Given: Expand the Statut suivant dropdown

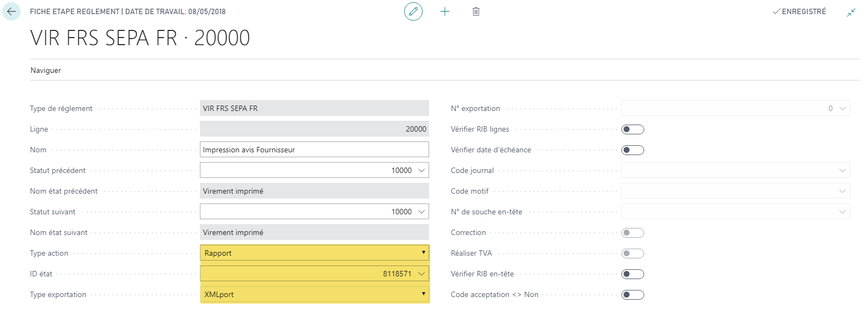Looking at the screenshot, I should [421, 212].
